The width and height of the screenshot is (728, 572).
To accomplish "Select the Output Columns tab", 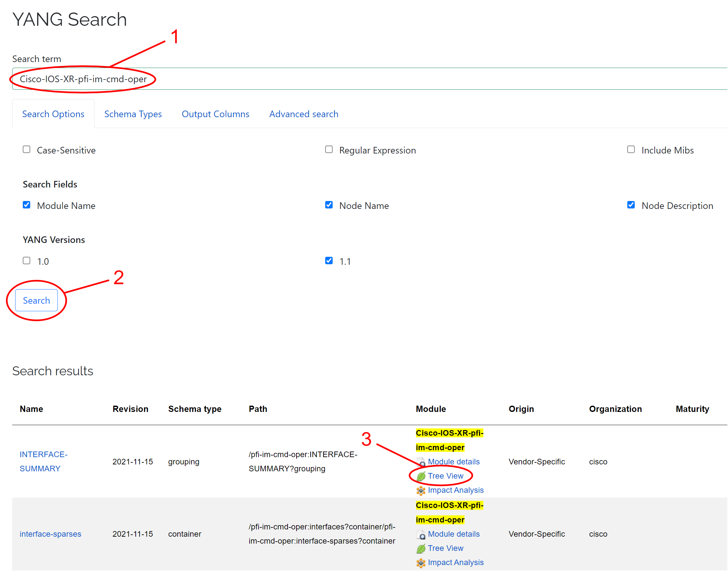I will (216, 114).
